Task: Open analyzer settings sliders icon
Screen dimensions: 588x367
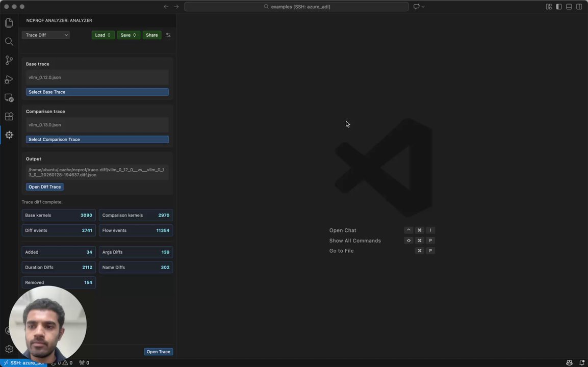Action: click(x=168, y=35)
